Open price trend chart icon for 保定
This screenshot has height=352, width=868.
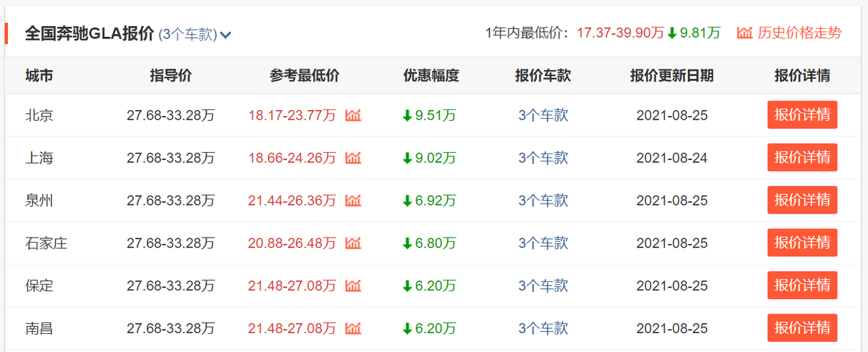(x=353, y=286)
